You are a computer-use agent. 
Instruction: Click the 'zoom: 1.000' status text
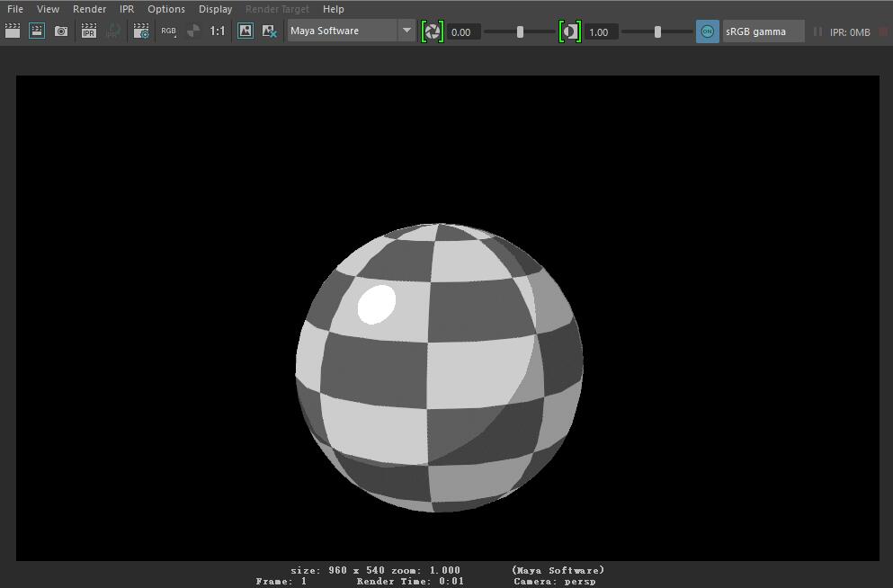(x=425, y=570)
